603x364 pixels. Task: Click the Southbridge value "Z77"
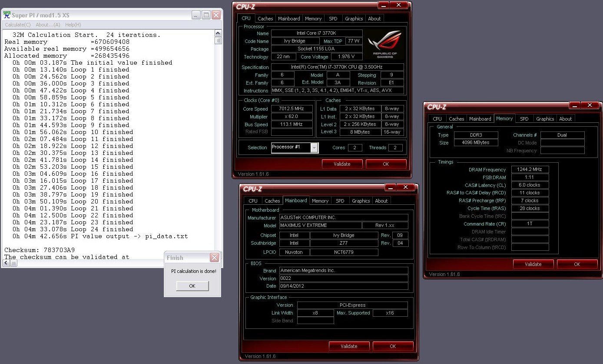tap(344, 243)
